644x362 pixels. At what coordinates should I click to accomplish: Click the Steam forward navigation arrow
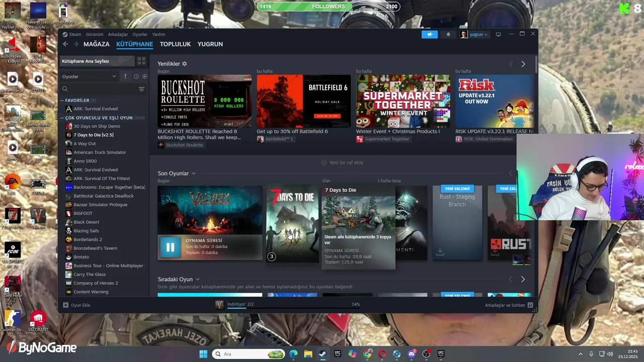point(76,44)
